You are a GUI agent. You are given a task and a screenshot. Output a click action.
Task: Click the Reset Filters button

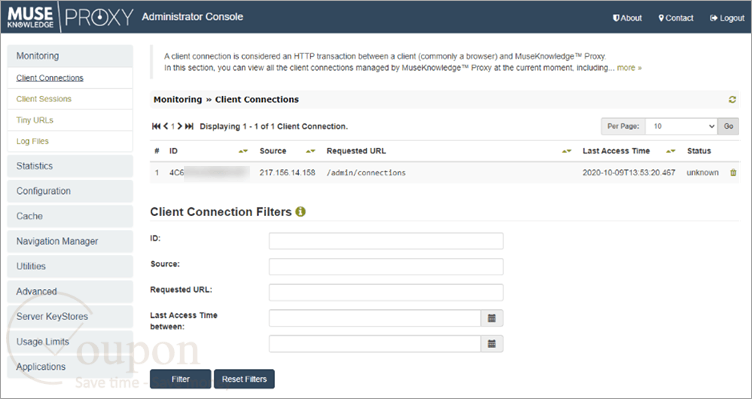point(244,379)
